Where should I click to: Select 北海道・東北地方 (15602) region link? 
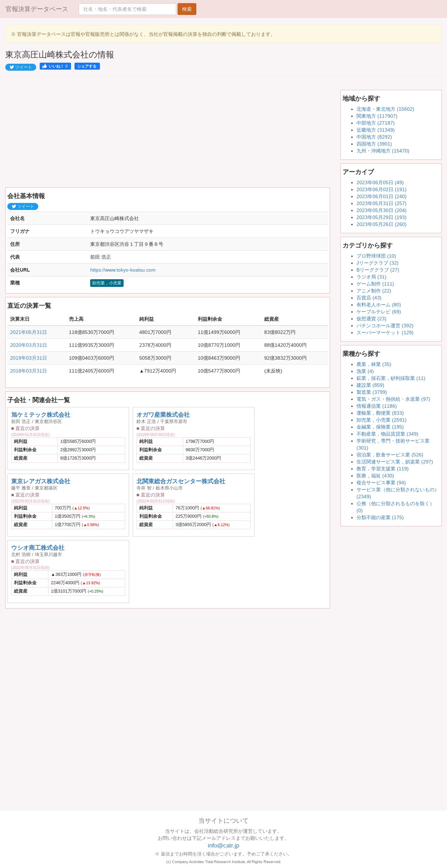click(x=385, y=109)
